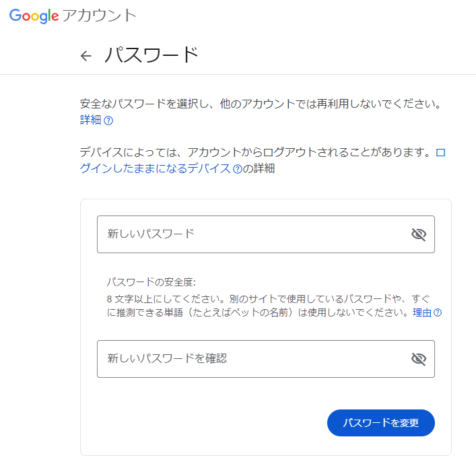Click the help icon beside 詳細
Image resolution: width=476 pixels, height=464 pixels.
[x=108, y=121]
